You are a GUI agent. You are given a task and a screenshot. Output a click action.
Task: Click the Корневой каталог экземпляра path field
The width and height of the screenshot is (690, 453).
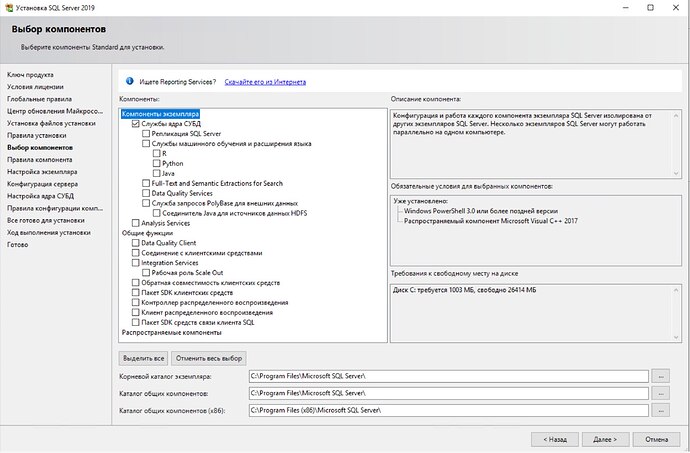click(448, 376)
